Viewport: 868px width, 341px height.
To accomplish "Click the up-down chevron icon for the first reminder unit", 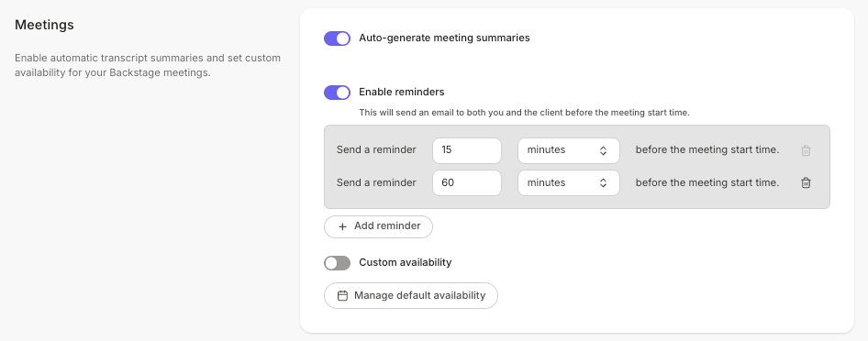I will pyautogui.click(x=604, y=150).
